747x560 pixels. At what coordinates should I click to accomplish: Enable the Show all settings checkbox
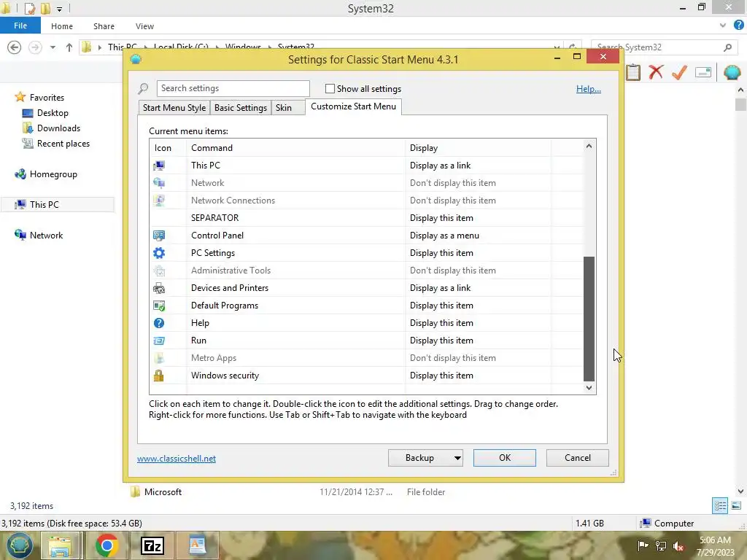coord(330,88)
